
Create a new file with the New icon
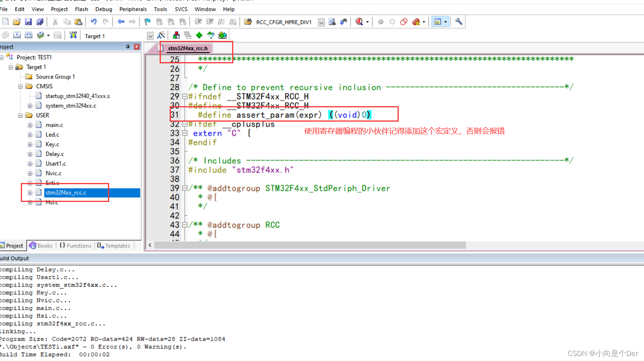[5, 22]
